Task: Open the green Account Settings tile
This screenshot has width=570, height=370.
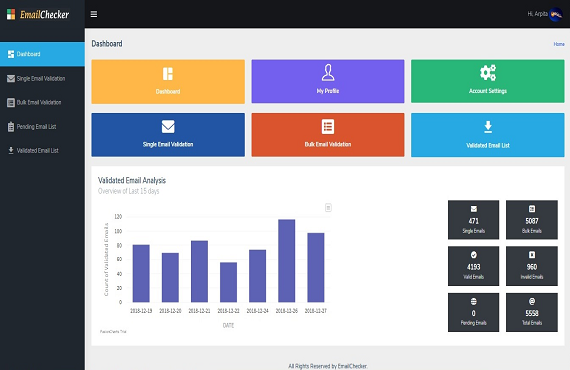Action: click(x=487, y=81)
